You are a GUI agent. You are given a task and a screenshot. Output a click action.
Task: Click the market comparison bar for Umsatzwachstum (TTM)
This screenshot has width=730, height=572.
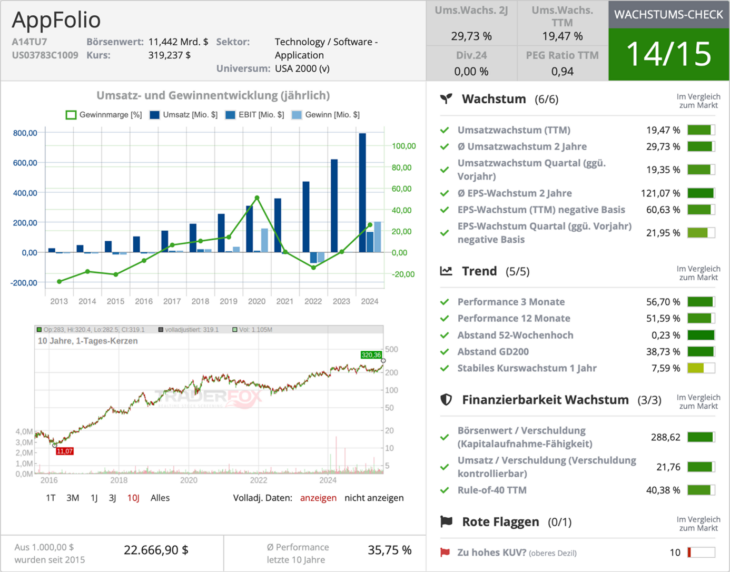(701, 130)
